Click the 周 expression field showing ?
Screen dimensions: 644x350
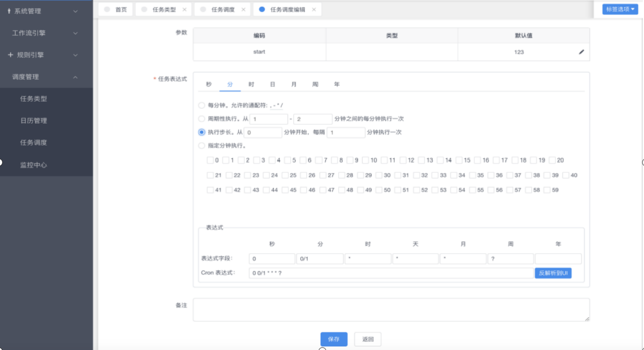(x=511, y=258)
